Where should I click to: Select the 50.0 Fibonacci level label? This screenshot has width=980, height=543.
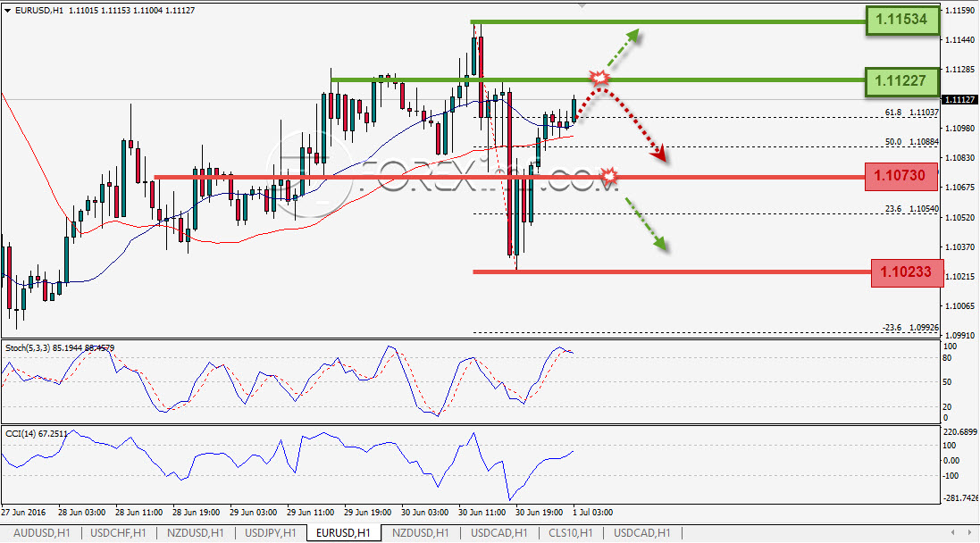[x=912, y=142]
